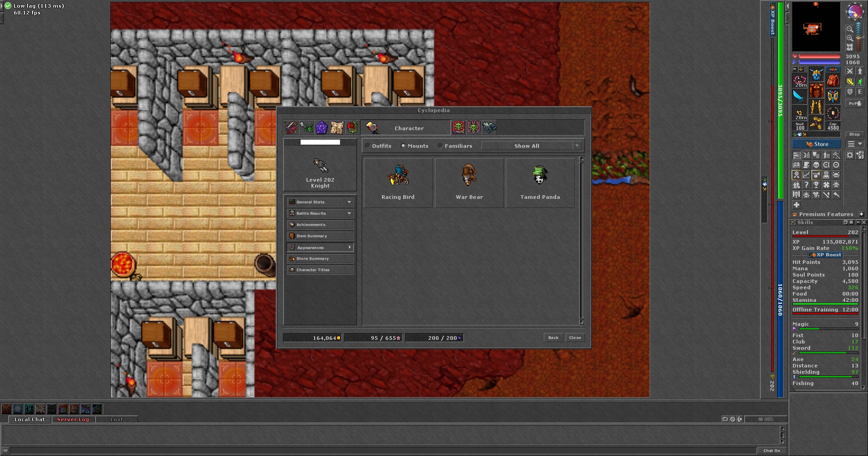Expand the Premium Features panel
The image size is (868, 456).
862,214
